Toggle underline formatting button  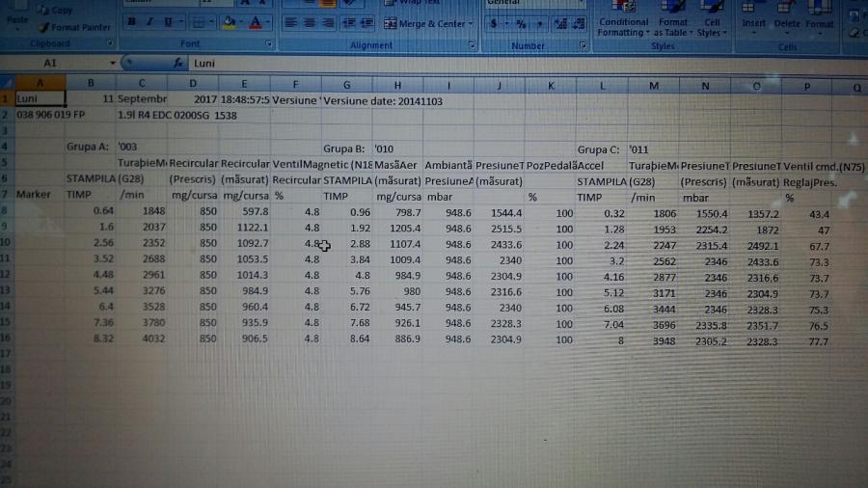[169, 22]
